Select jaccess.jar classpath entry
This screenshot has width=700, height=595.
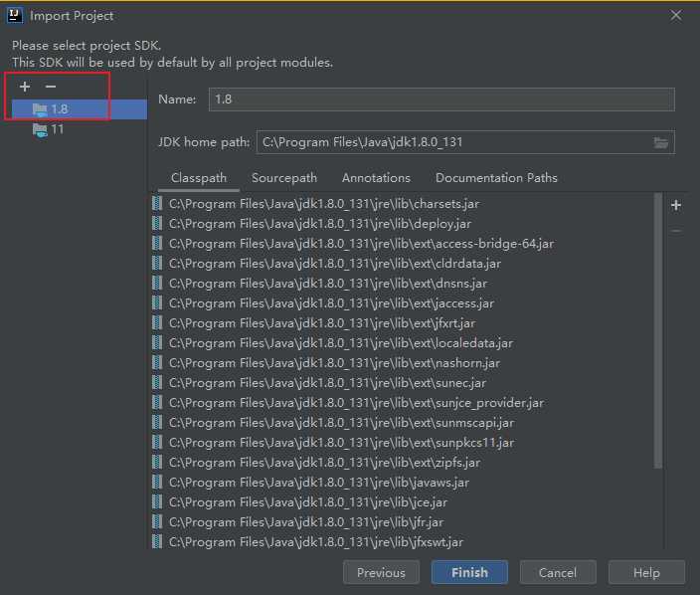(402, 303)
